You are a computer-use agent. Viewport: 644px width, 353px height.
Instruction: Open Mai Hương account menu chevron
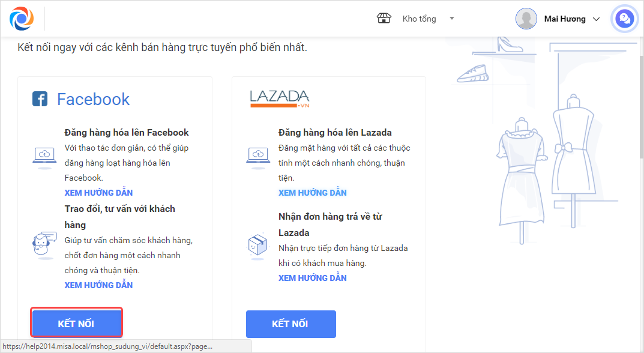pos(596,19)
